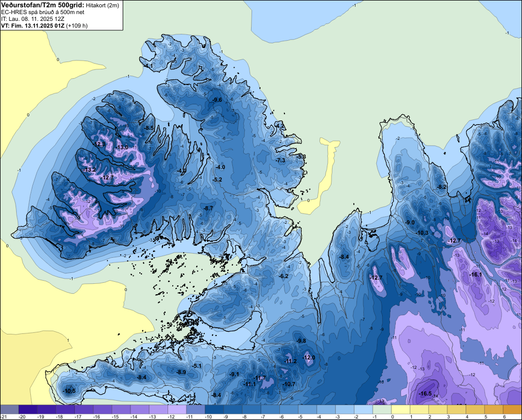This screenshot has width=522, height=420.
Task: Click the -8.5 temperature value on the map
Action: click(x=149, y=128)
